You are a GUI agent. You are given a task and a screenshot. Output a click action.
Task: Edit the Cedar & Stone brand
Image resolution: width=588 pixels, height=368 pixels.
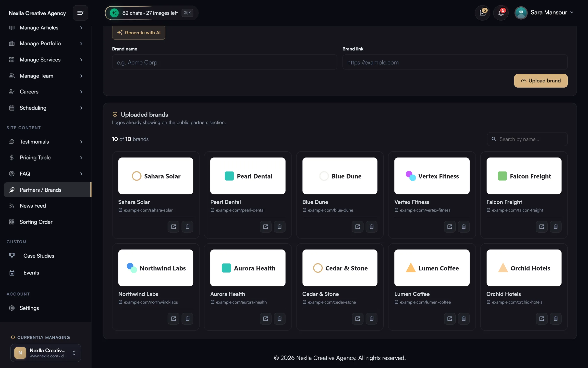358,318
